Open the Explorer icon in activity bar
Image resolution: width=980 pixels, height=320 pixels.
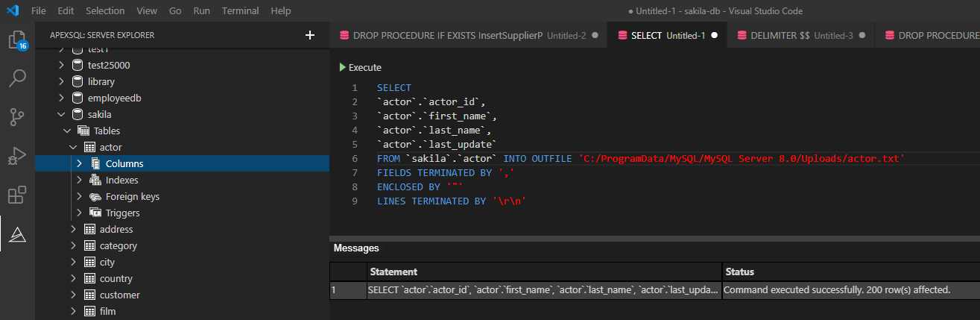tap(16, 40)
